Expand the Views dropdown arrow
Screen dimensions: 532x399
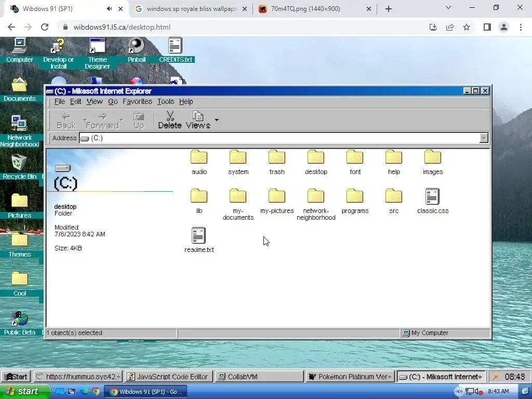217,120
